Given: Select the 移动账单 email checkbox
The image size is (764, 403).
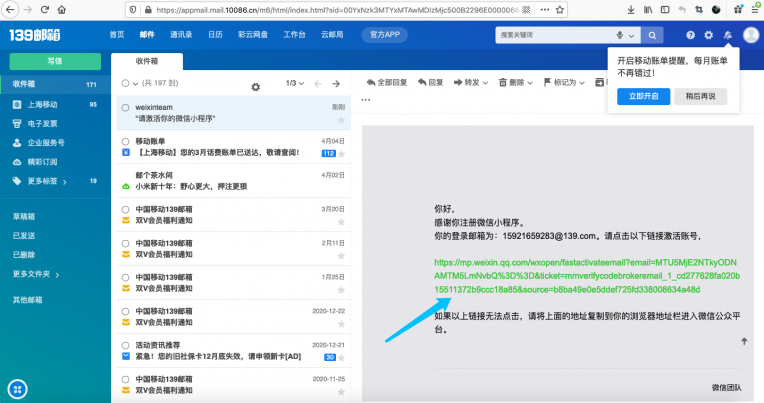Looking at the screenshot, I should [x=126, y=141].
